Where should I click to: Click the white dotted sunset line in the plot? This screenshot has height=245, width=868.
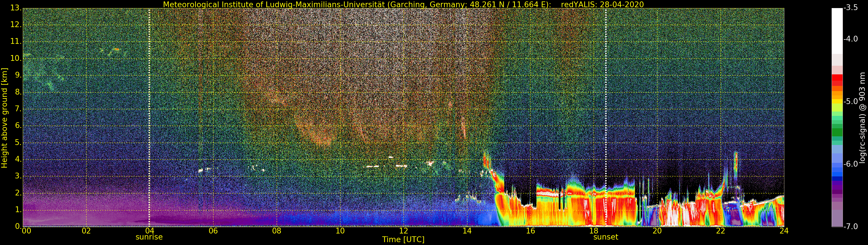coord(606,117)
